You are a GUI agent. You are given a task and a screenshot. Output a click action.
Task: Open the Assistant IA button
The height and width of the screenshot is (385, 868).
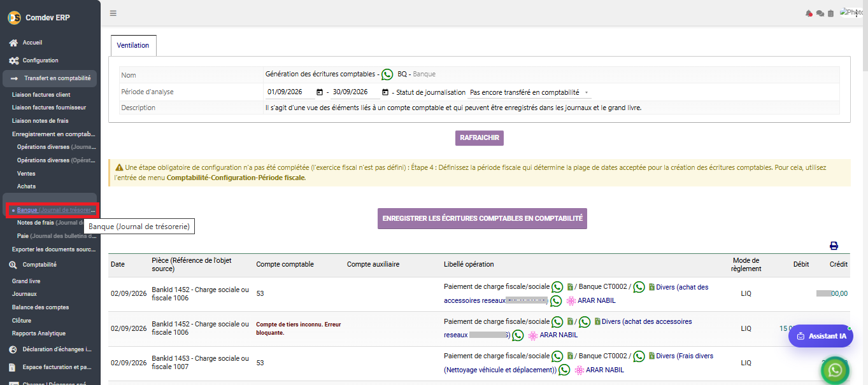point(821,336)
